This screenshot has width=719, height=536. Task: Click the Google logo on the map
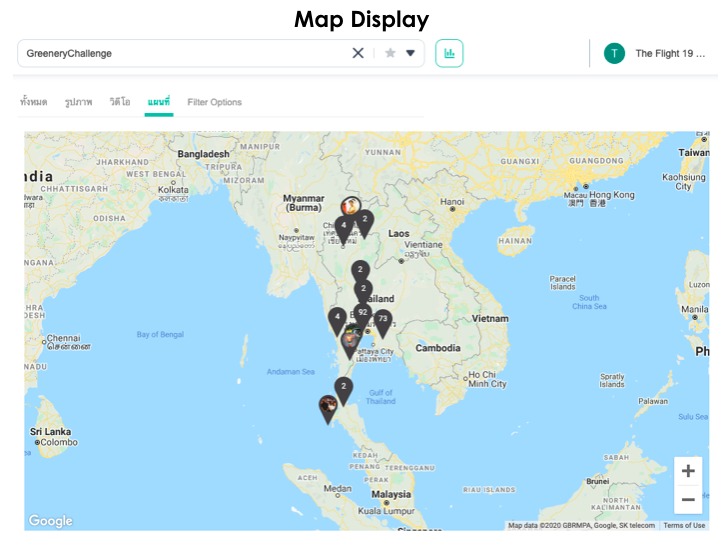point(50,520)
